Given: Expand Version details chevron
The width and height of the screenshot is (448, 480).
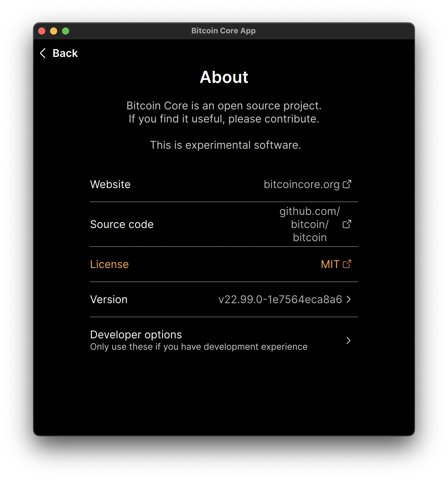Looking at the screenshot, I should click(349, 299).
